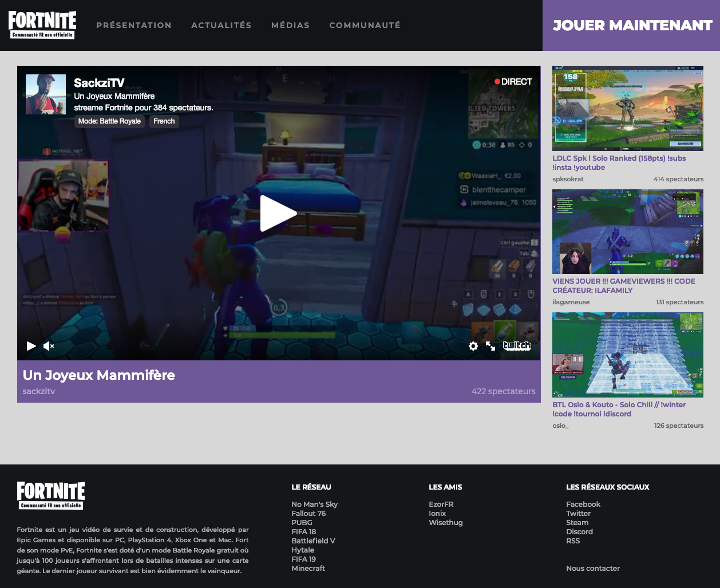This screenshot has width=720, height=588.
Task: Open the SackziTV channel avatar
Action: click(x=46, y=94)
